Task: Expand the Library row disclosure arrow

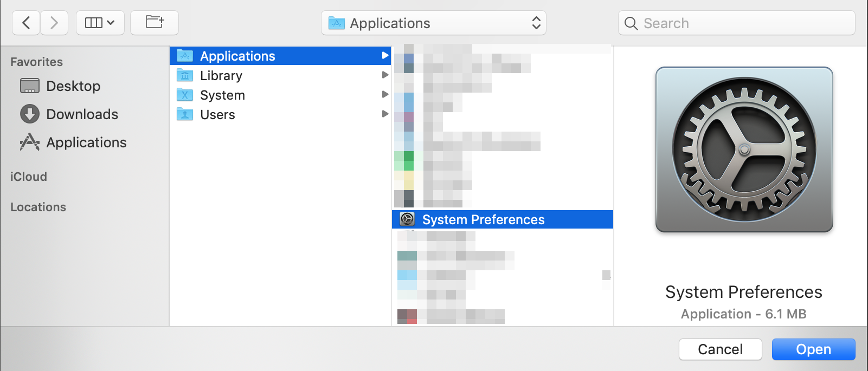Action: [x=385, y=75]
